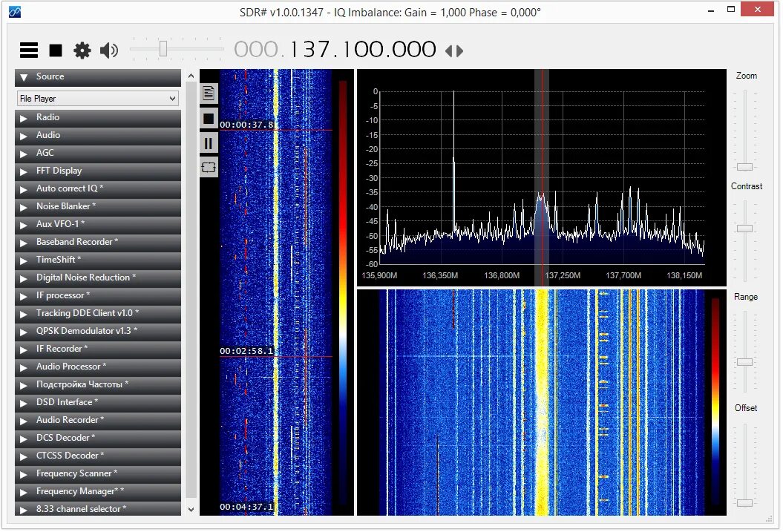Stop radio playback with square button
Image resolution: width=783 pixels, height=532 pixels.
pos(56,50)
